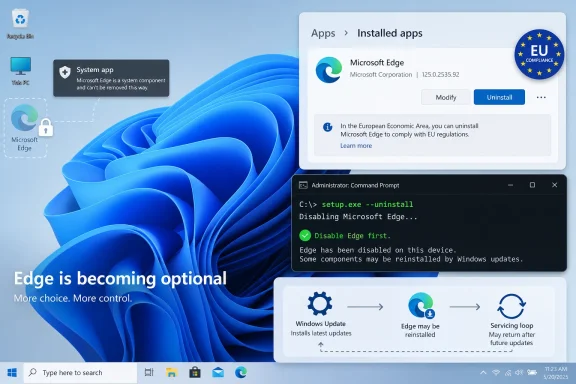Click the search magnifier icon in taskbar

coord(33,372)
